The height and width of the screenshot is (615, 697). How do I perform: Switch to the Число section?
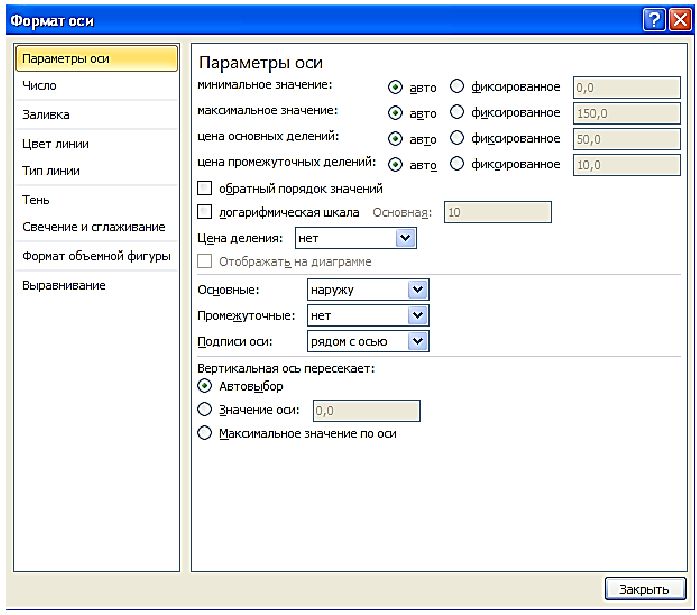tap(96, 86)
